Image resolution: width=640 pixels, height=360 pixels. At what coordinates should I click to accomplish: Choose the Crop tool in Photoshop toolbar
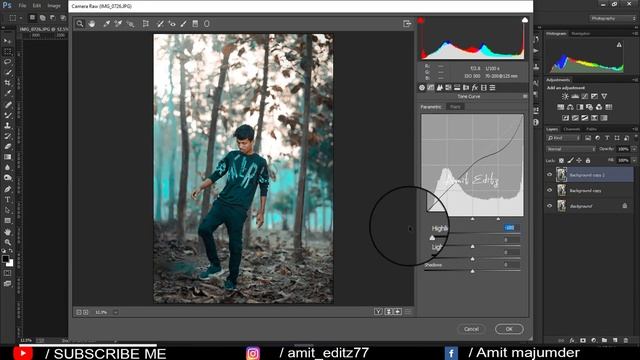pyautogui.click(x=7, y=82)
